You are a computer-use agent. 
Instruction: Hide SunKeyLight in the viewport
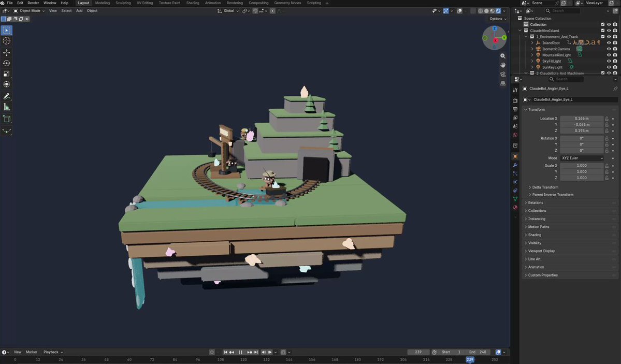coord(609,67)
